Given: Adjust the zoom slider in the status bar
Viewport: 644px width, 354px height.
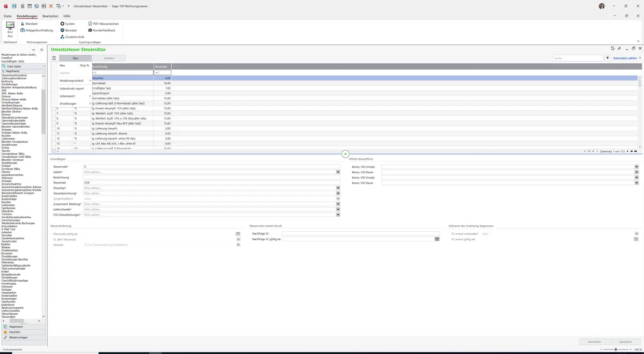Looking at the screenshot, I should (615, 350).
